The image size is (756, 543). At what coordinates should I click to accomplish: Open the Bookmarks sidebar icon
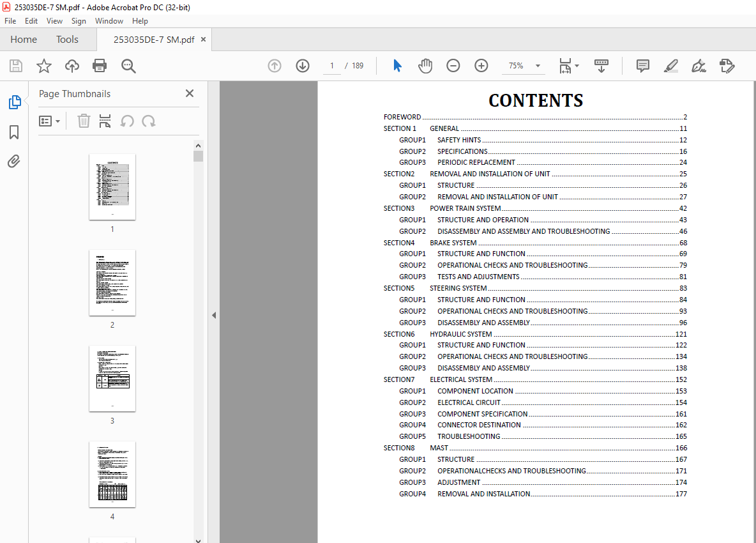14,132
